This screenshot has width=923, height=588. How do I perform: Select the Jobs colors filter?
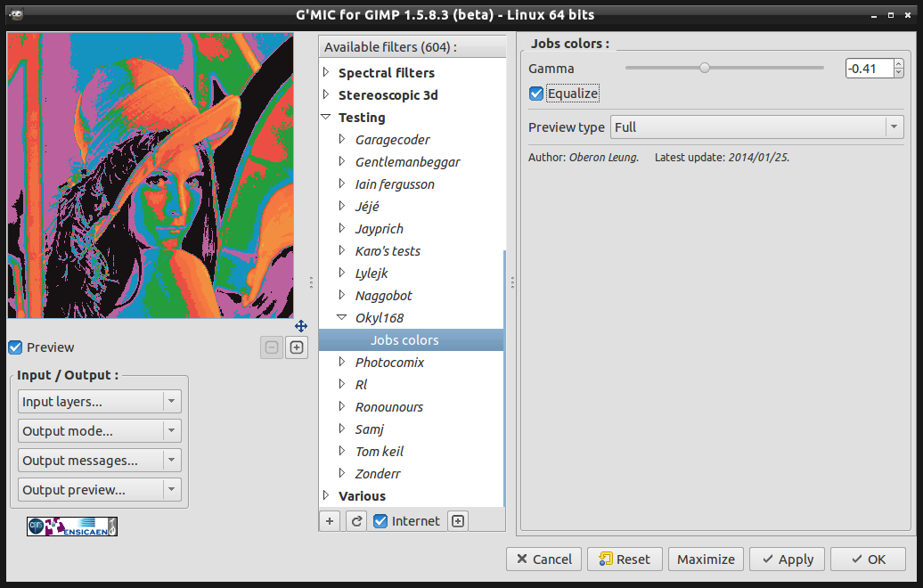coord(411,340)
